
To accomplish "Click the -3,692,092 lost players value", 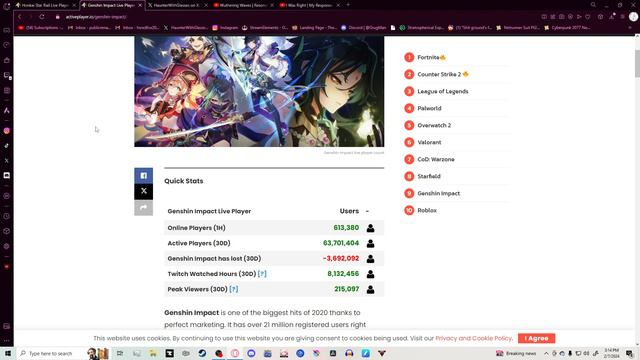I will tap(341, 259).
